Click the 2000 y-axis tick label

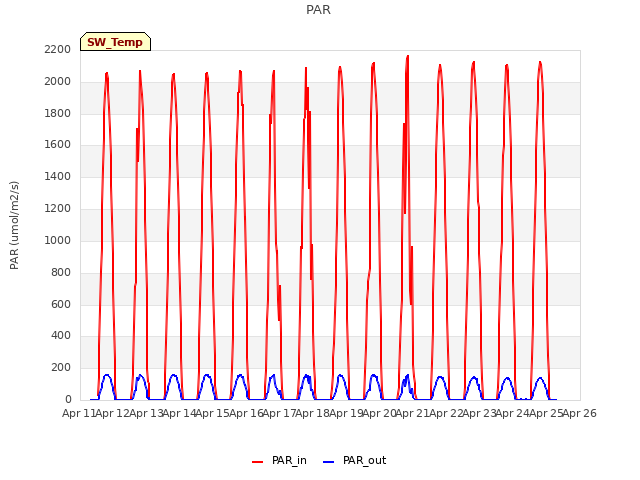tap(58, 81)
